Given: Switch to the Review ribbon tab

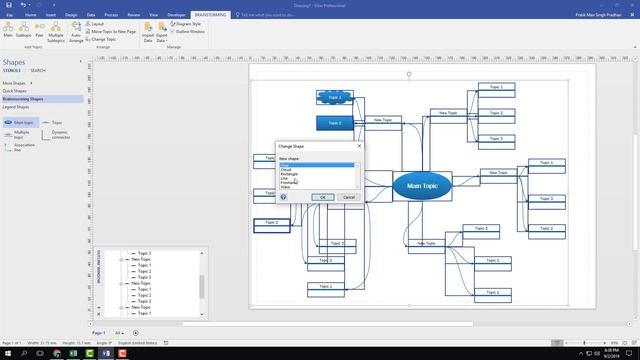Looking at the screenshot, I should pyautogui.click(x=133, y=15).
